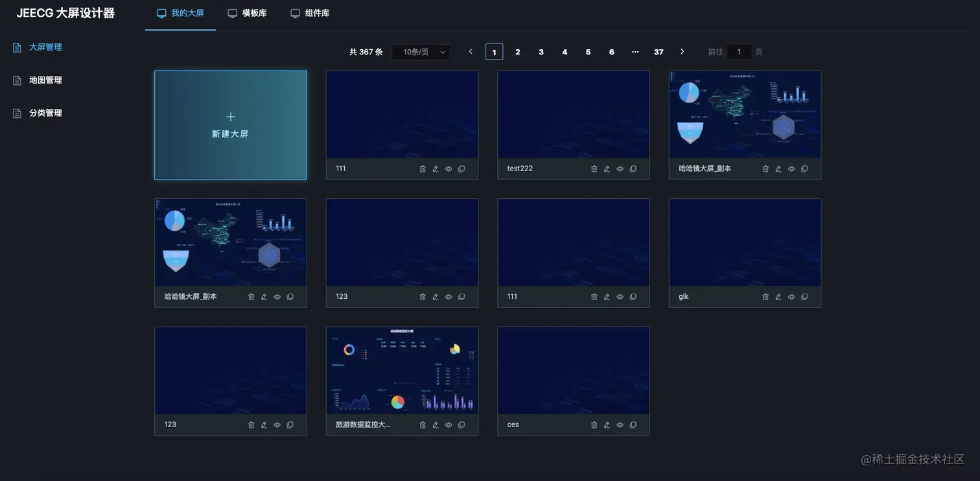Open the 模板库 tab
Image resolution: width=980 pixels, height=481 pixels.
247,13
